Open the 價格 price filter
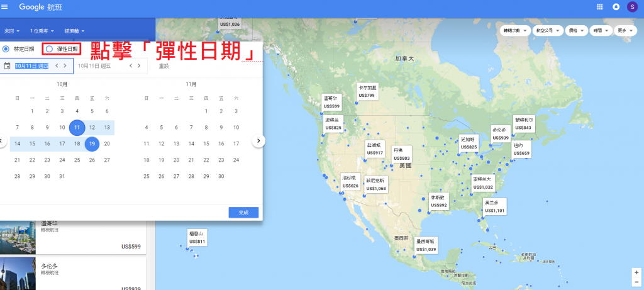Viewport: 644px width, 290px height. click(576, 31)
